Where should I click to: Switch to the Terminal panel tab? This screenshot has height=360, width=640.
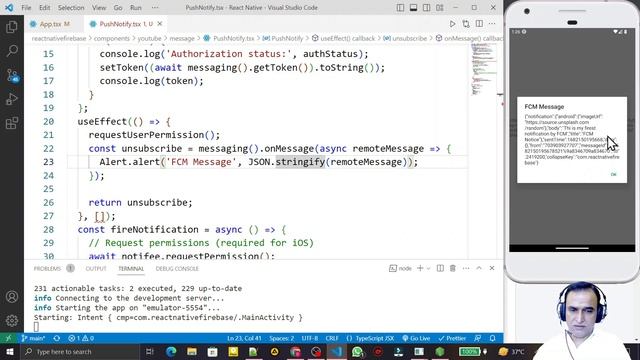coord(131,269)
